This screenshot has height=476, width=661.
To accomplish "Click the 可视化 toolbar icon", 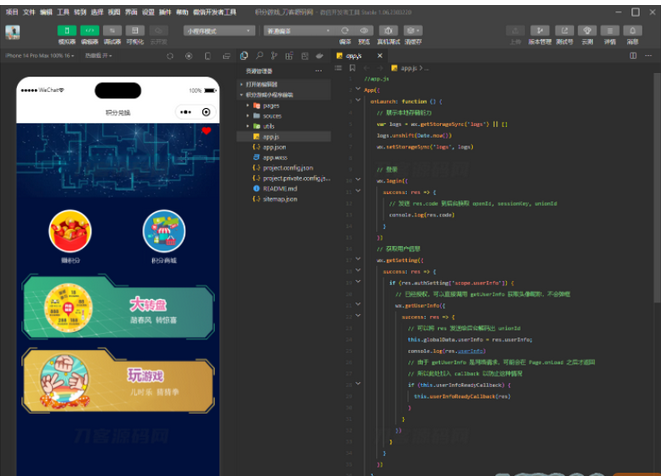I will point(136,31).
